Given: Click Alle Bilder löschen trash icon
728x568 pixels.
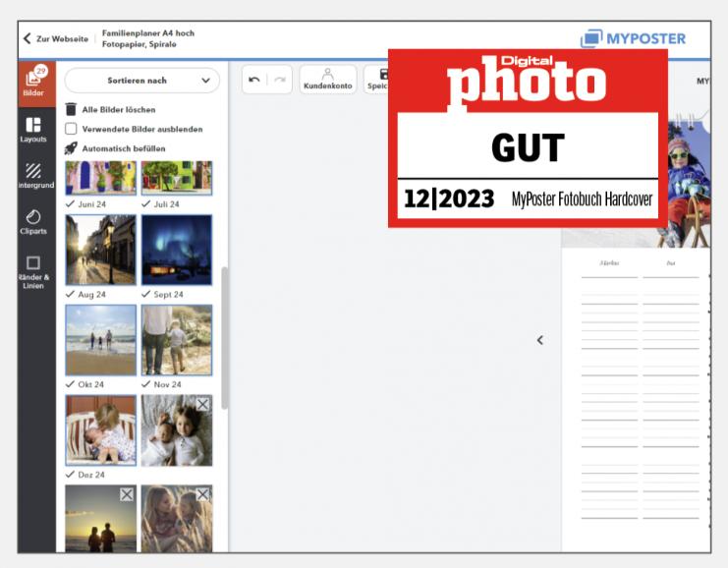Looking at the screenshot, I should (71, 110).
